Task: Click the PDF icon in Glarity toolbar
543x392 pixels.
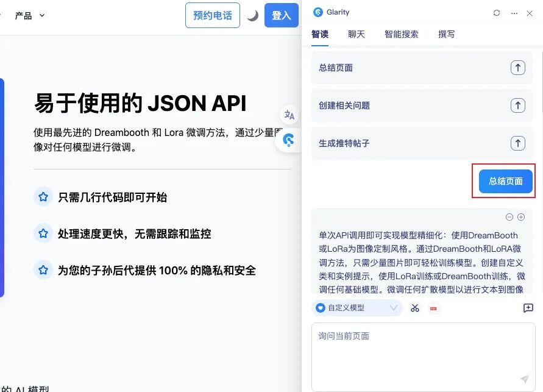Action: coord(433,308)
